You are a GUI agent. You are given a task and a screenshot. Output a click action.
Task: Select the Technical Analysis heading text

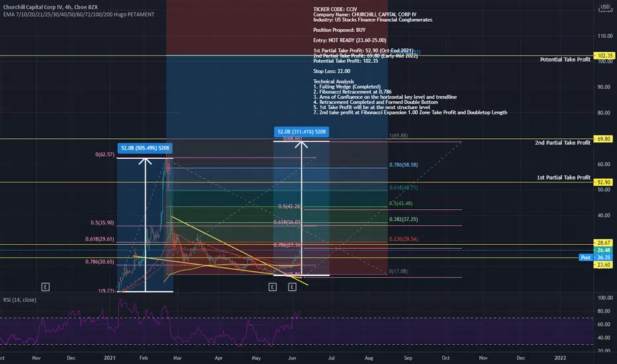334,81
